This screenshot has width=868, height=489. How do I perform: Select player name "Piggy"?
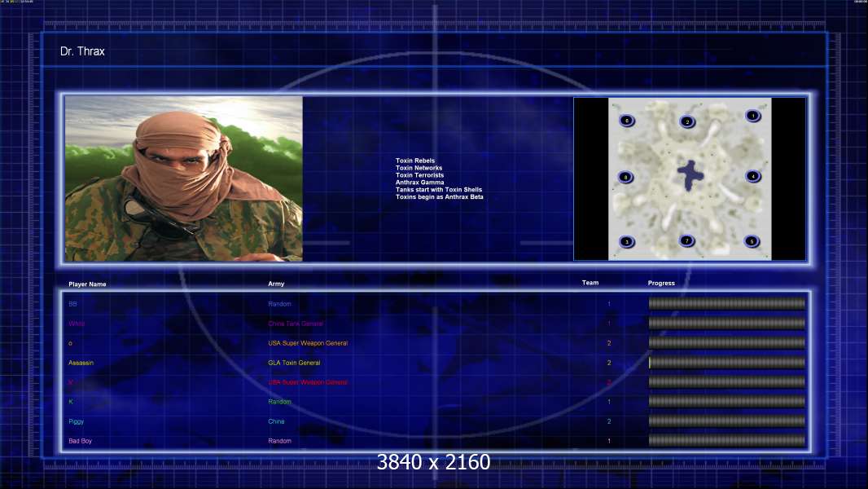click(x=76, y=421)
